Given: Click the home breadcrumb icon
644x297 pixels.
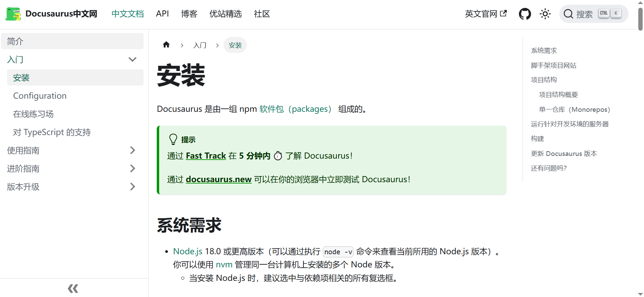Looking at the screenshot, I should point(166,45).
